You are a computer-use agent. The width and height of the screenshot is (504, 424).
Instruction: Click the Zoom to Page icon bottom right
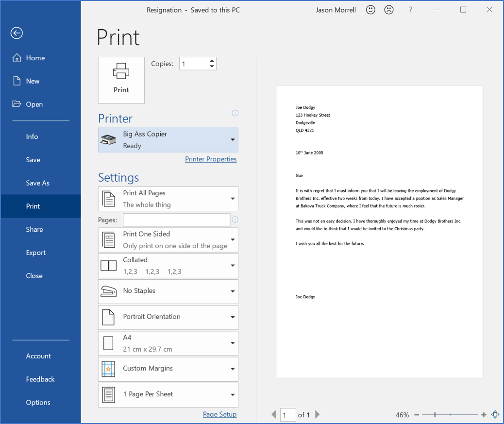tap(495, 415)
